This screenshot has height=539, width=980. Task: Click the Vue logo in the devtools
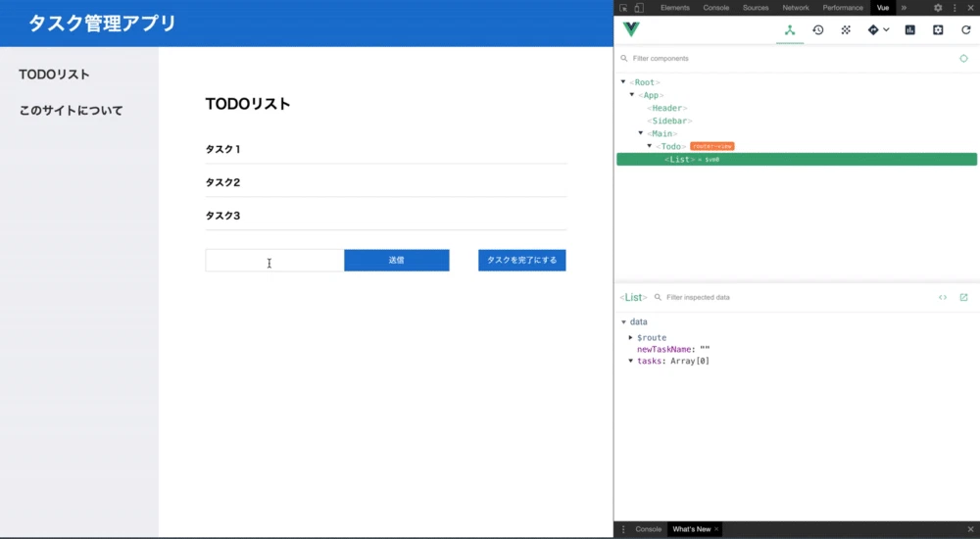click(631, 29)
